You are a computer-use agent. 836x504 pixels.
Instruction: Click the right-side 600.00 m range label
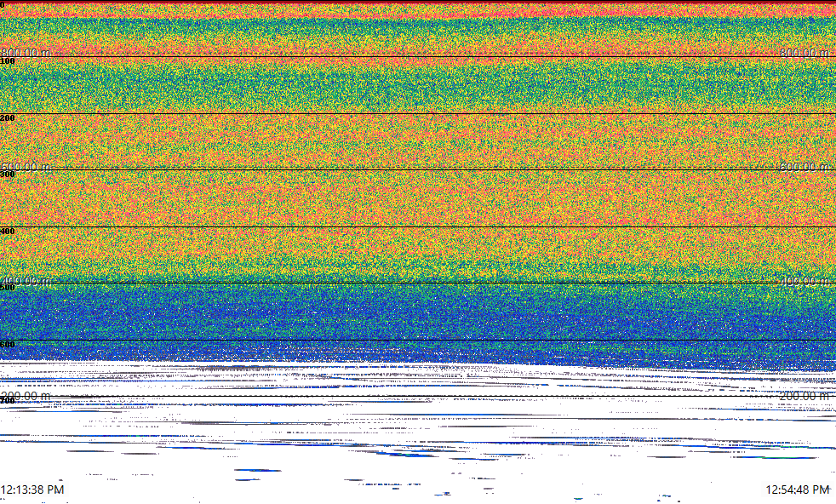tap(805, 167)
